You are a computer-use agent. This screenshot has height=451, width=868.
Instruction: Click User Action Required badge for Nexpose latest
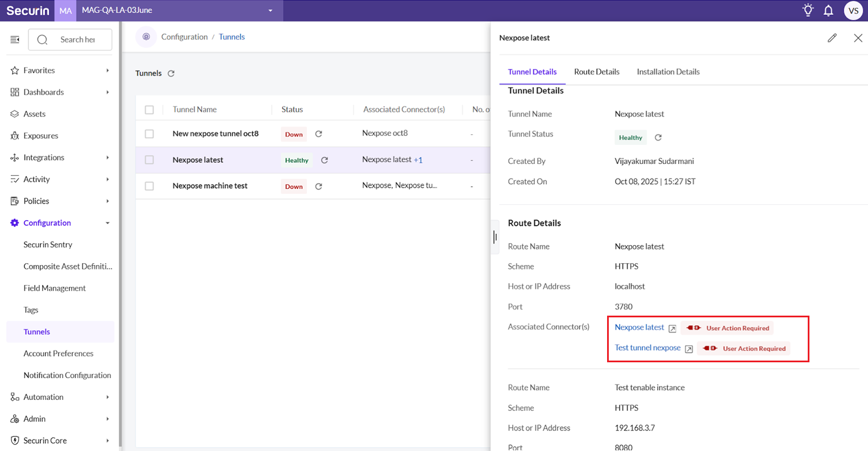tap(728, 328)
